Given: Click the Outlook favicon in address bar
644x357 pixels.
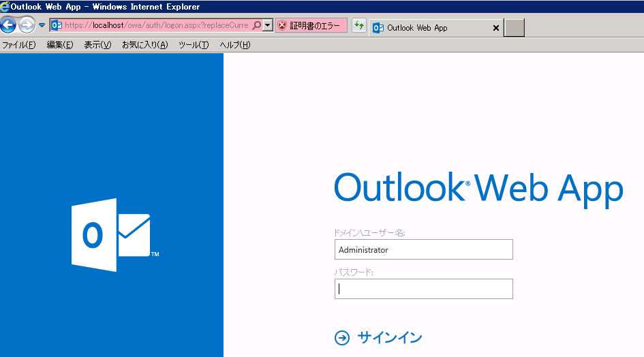Looking at the screenshot, I should (57, 26).
